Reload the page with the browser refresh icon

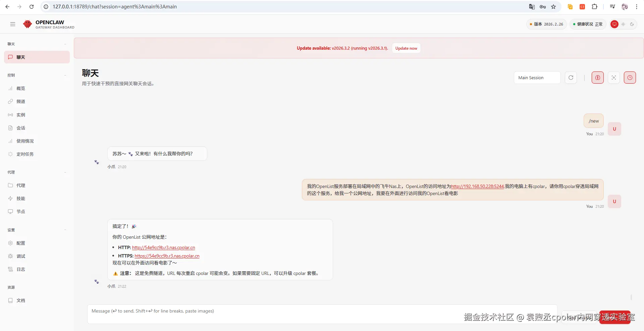(32, 7)
